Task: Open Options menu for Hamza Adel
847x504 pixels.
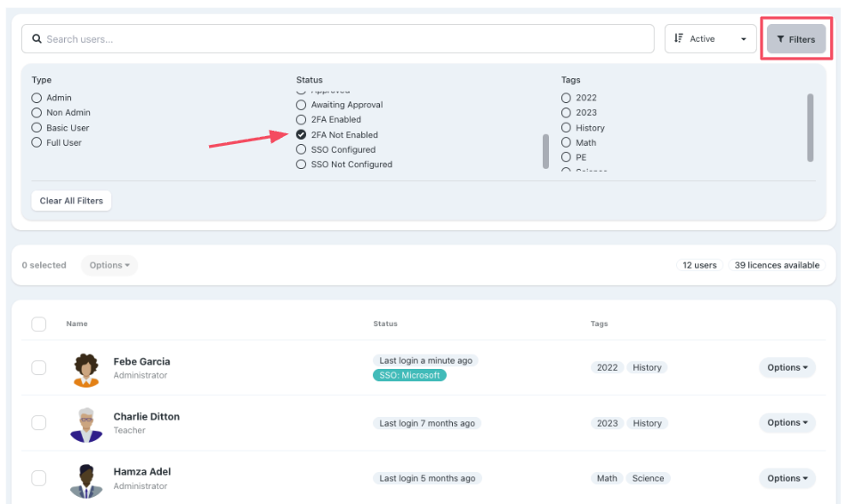Action: point(787,478)
